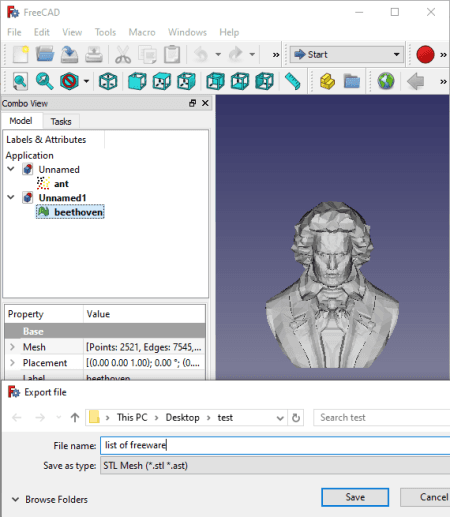Open the Macro menu

point(142,32)
